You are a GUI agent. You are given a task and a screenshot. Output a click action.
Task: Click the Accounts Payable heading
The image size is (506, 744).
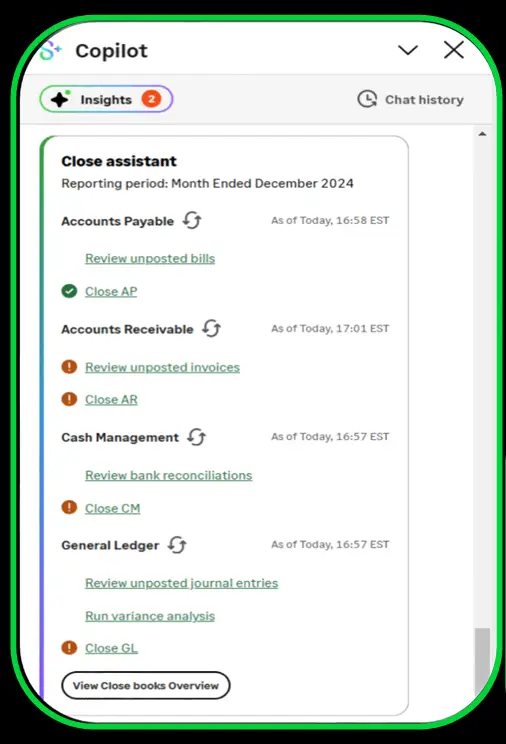(x=118, y=221)
